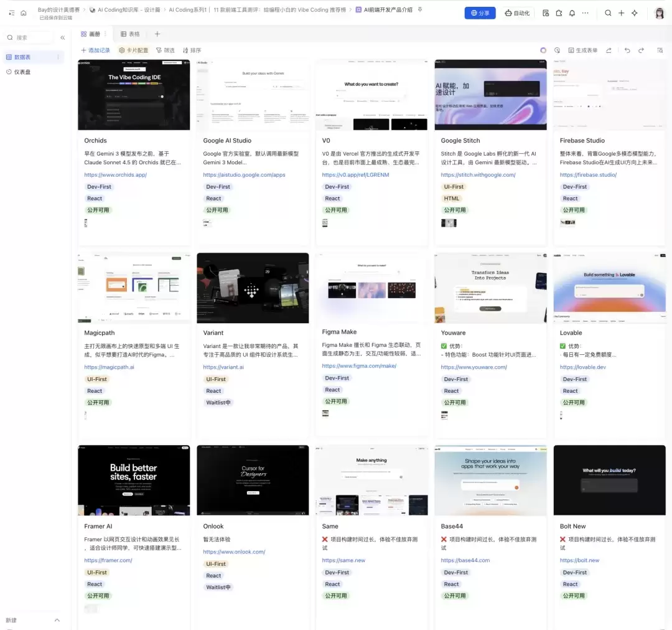Screen dimensions: 672x630
Task: Click the AI sparkle icon near avatar
Action: point(635,13)
